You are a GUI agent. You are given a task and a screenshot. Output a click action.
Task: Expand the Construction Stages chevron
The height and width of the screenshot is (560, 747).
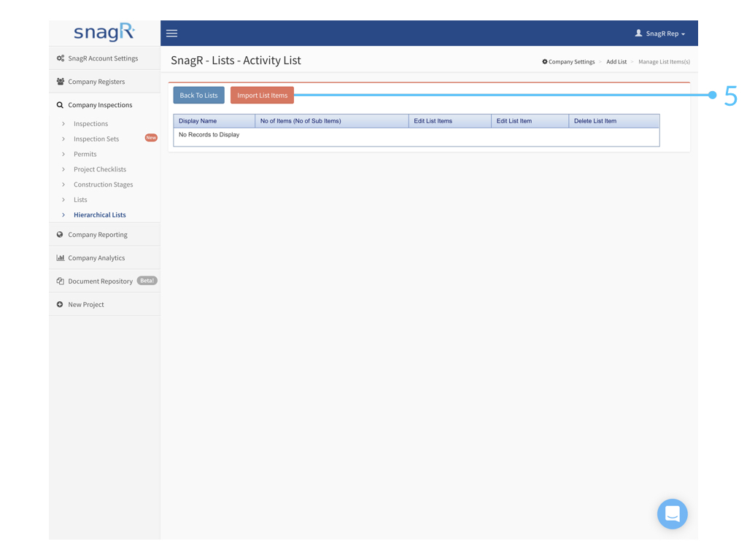pos(63,184)
